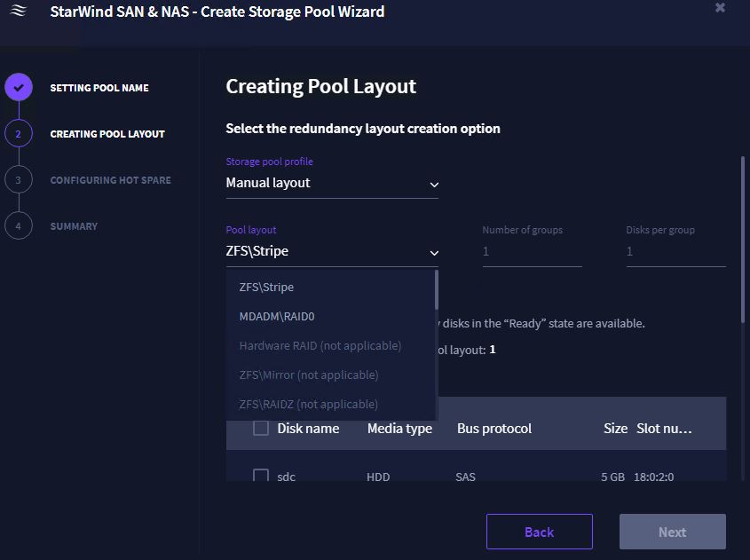Select step 4 circle icon
This screenshot has width=750, height=560.
click(19, 225)
